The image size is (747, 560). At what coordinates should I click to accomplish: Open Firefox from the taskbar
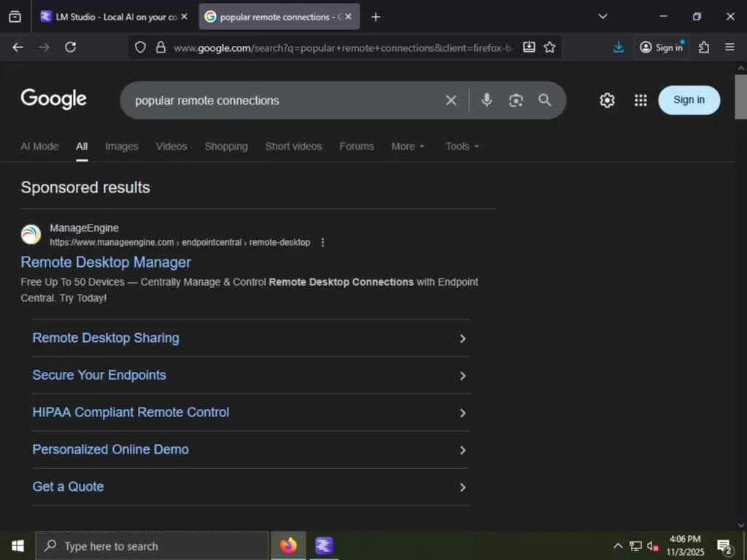(288, 545)
